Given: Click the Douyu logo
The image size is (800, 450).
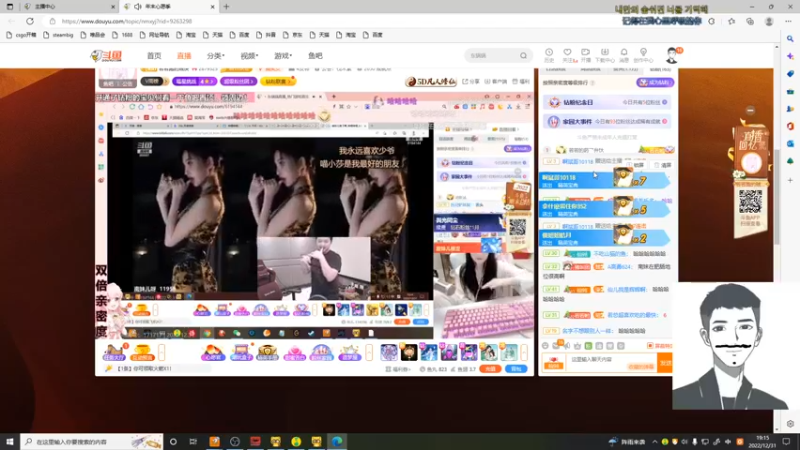Looking at the screenshot, I should pos(106,56).
